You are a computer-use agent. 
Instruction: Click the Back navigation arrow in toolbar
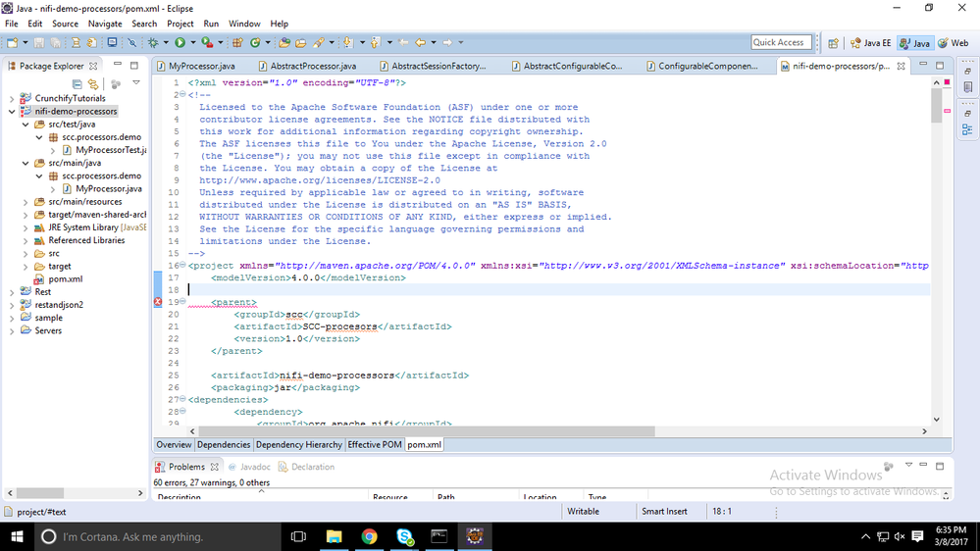421,42
